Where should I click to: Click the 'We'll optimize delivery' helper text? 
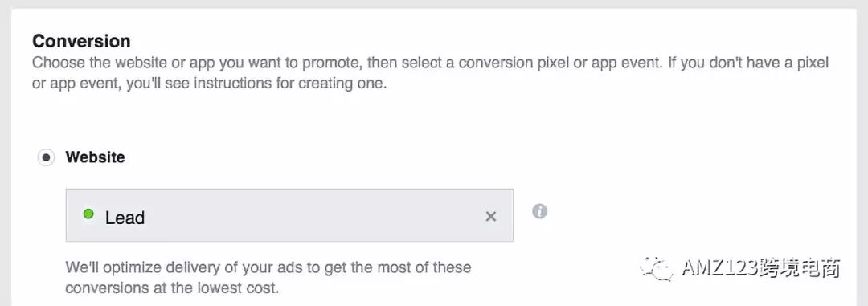coord(268,267)
